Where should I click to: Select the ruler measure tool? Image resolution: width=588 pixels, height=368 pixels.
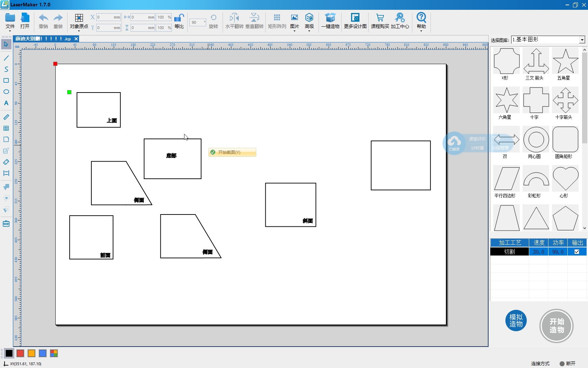6,117
